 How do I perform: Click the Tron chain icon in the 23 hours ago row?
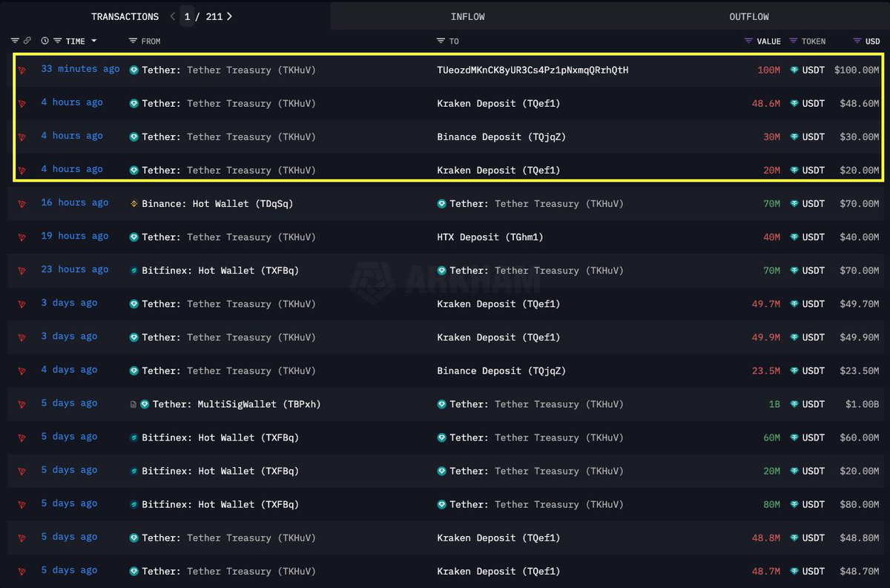(x=22, y=271)
